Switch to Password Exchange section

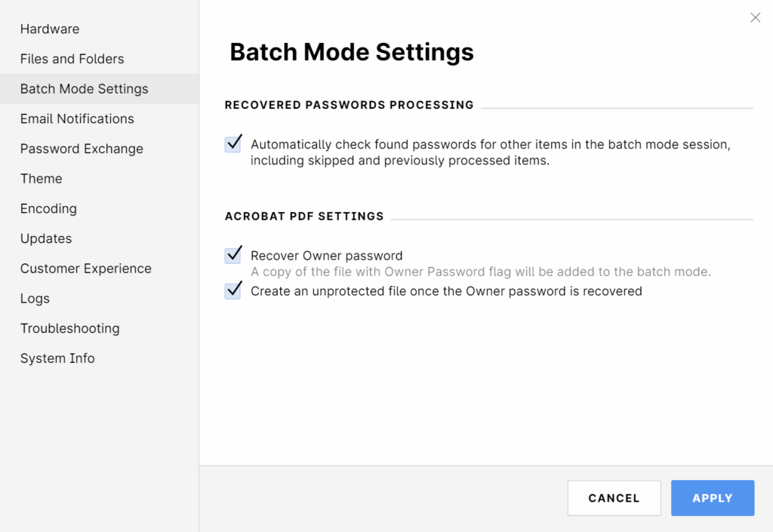[82, 149]
